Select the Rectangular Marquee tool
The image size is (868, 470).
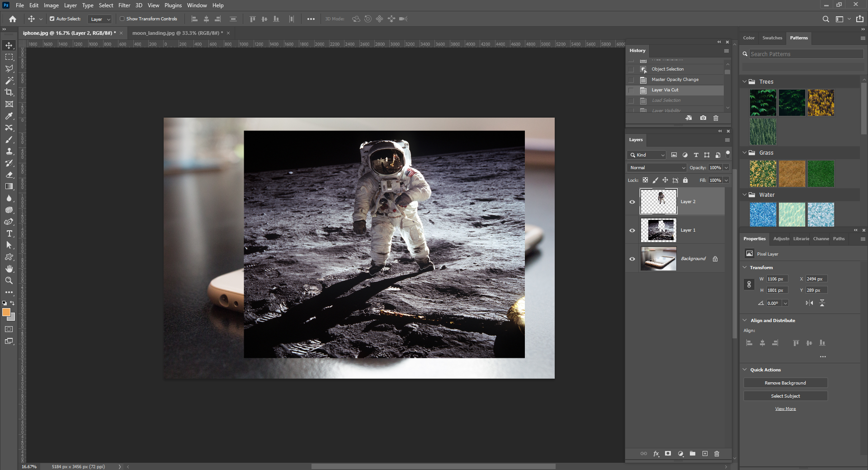coord(9,57)
